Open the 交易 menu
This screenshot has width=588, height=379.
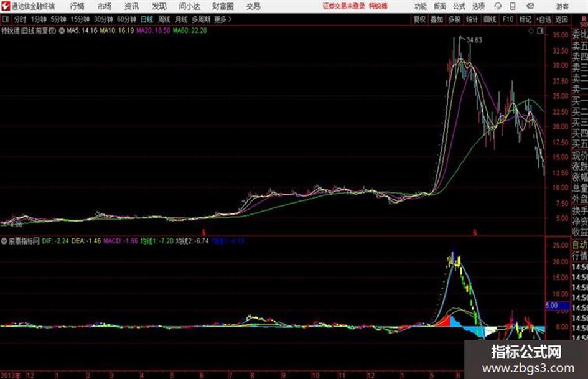[253, 6]
